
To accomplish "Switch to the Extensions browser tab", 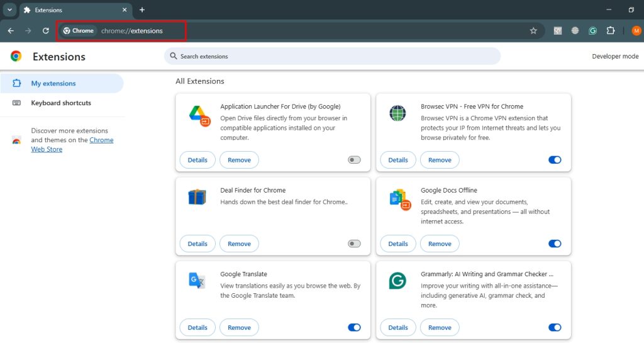I will pyautogui.click(x=76, y=10).
